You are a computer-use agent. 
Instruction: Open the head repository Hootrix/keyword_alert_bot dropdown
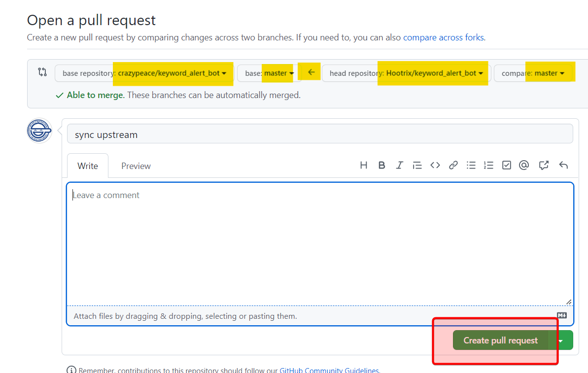(x=406, y=73)
